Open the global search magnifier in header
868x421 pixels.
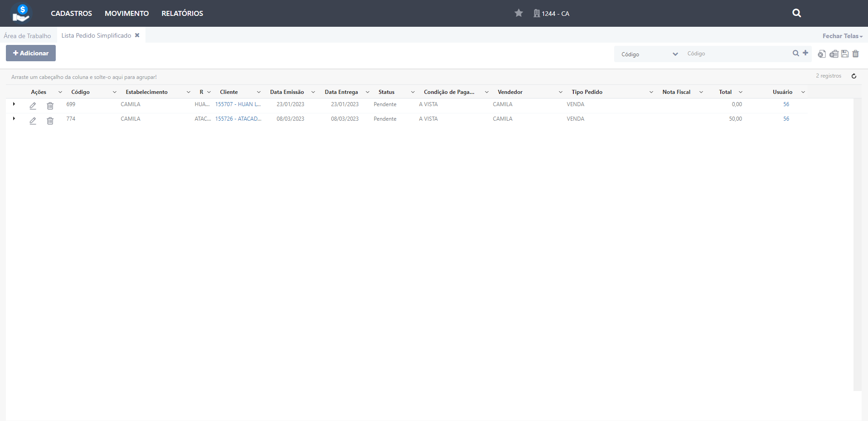click(x=796, y=13)
